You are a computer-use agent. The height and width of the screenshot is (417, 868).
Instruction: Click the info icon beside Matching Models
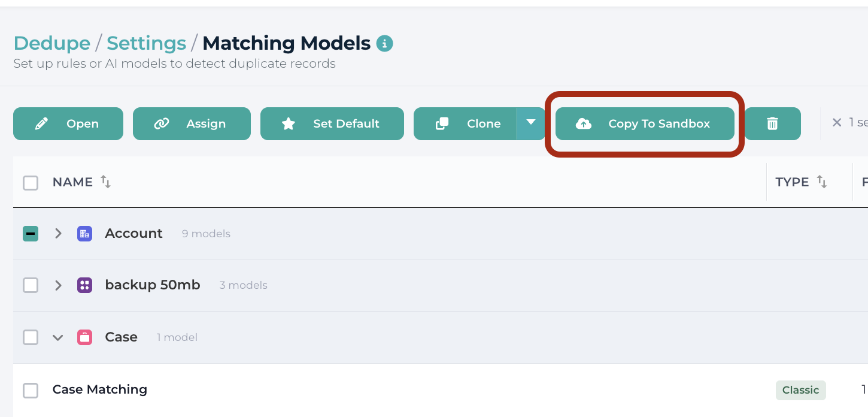[x=384, y=44]
